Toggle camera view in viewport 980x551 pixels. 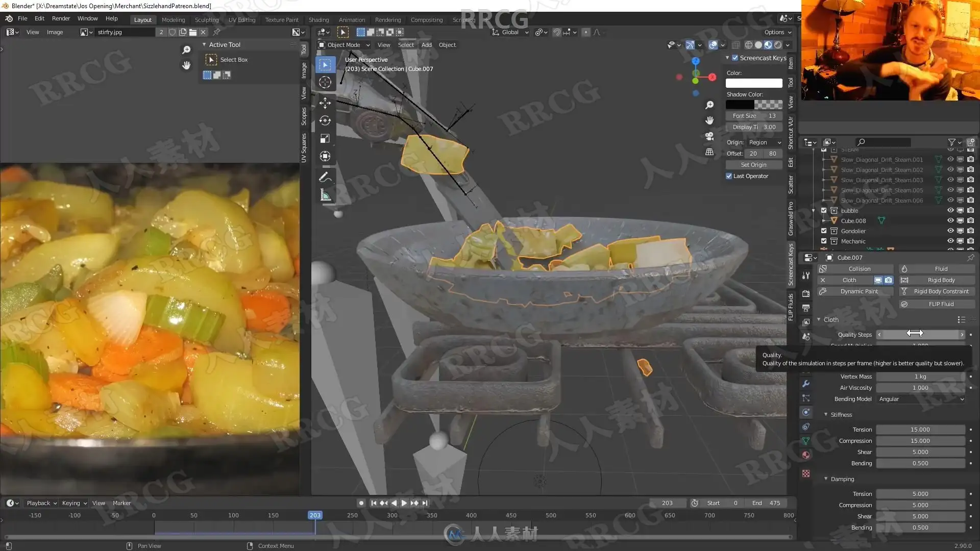coord(709,136)
